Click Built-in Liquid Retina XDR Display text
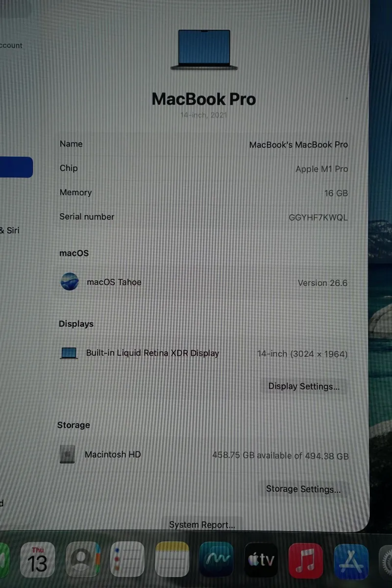 [x=152, y=353]
